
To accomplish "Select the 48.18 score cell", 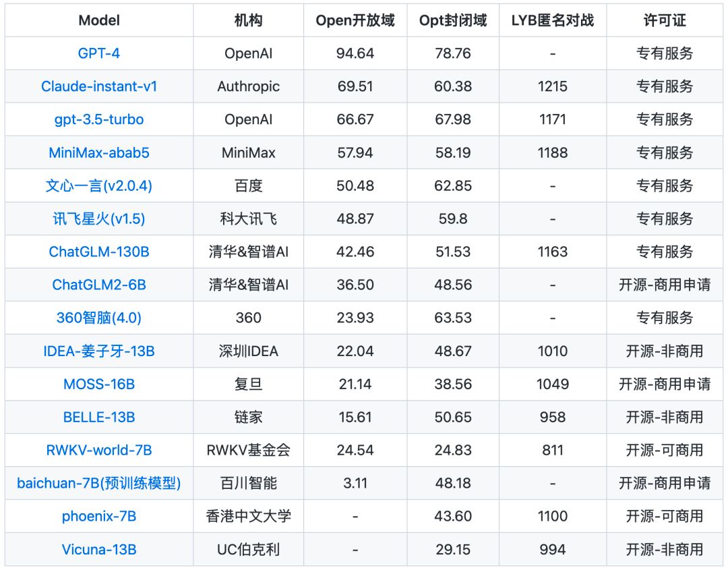I will click(453, 483).
